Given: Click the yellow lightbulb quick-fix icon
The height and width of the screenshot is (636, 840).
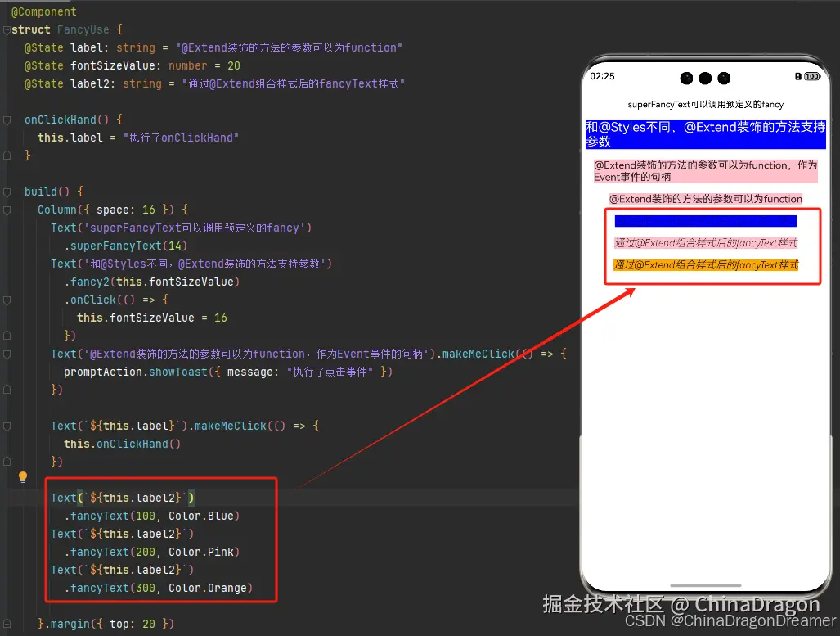Looking at the screenshot, I should (x=23, y=476).
